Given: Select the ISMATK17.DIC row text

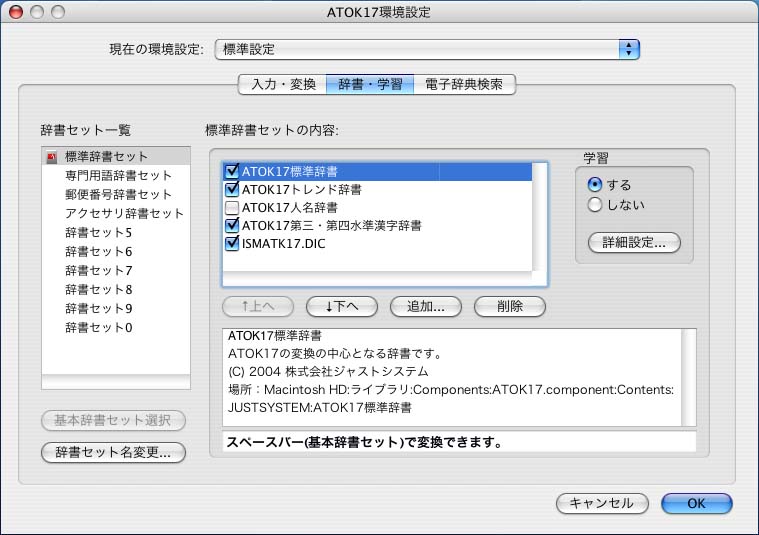Looking at the screenshot, I should [x=284, y=244].
